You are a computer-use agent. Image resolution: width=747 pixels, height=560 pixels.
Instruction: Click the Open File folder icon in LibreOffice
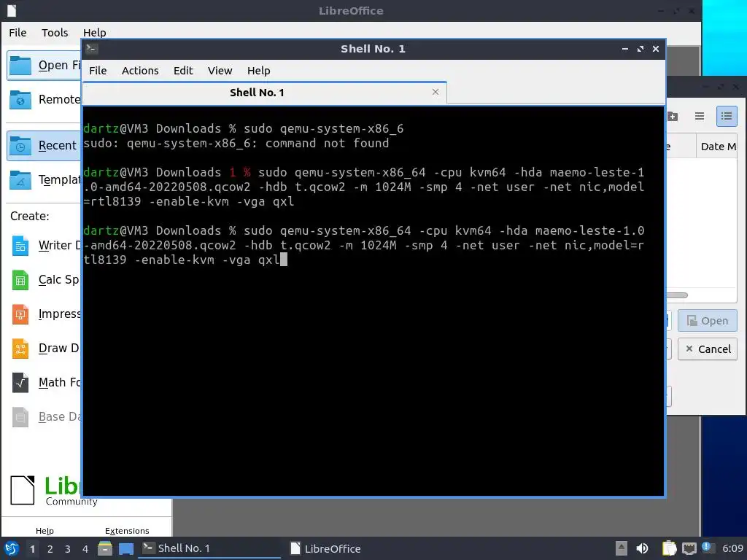click(20, 65)
